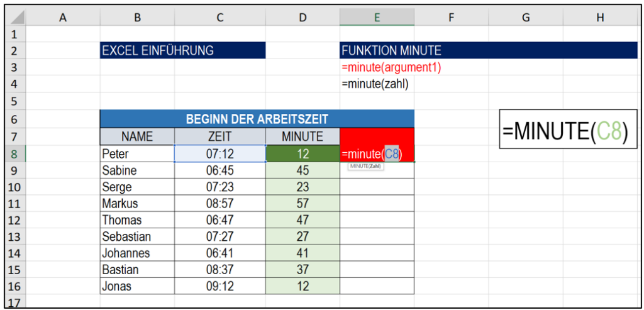Click the select-all corner triangle

(16, 17)
